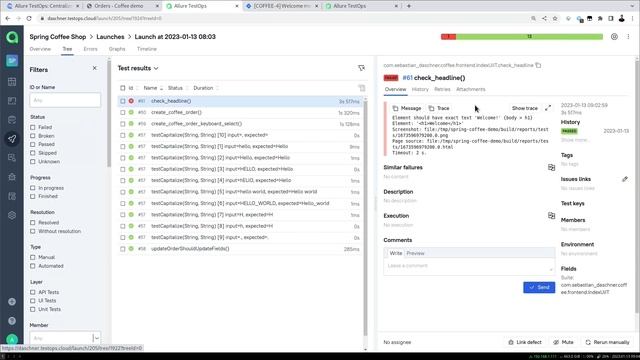Select the create_coffee_order() row
The image size is (640, 360).
coord(241,112)
